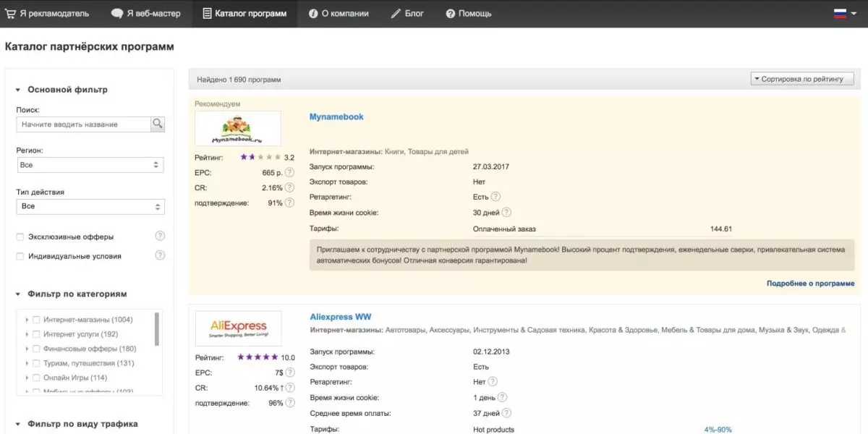The width and height of the screenshot is (868, 434).
Task: Open the AliExpress logo thumbnail
Action: 238,328
